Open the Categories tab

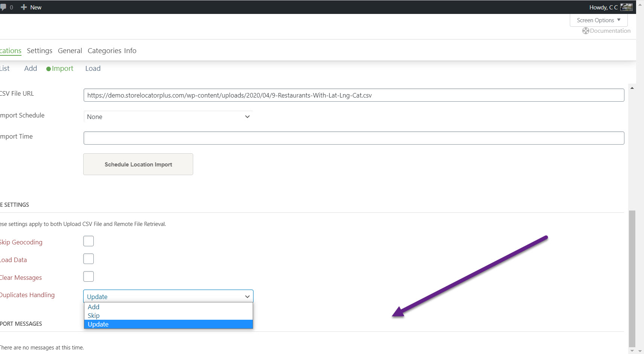point(104,50)
